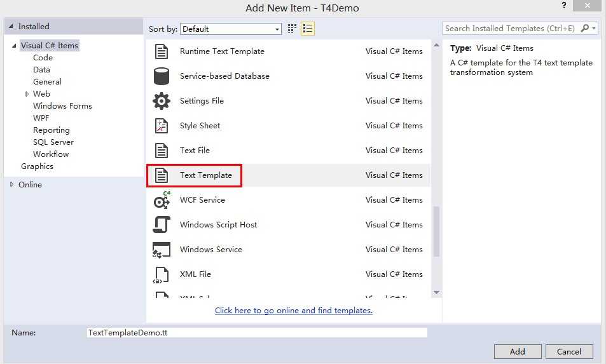Image resolution: width=606 pixels, height=364 pixels.
Task: Select the Style Sheet label
Action: (200, 125)
